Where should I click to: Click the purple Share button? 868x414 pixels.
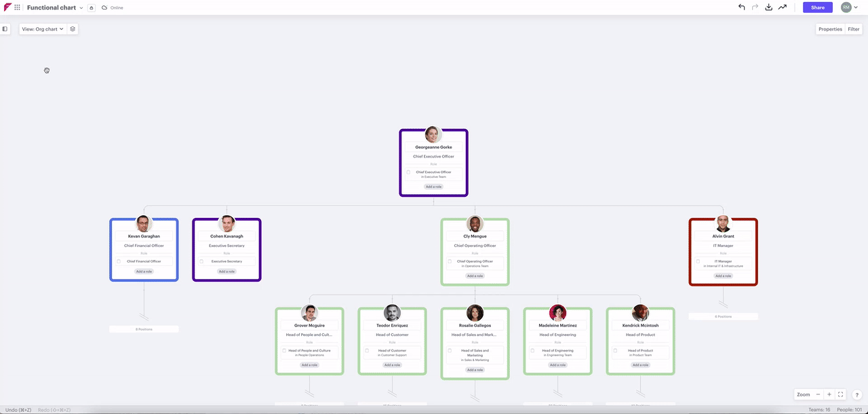point(818,7)
